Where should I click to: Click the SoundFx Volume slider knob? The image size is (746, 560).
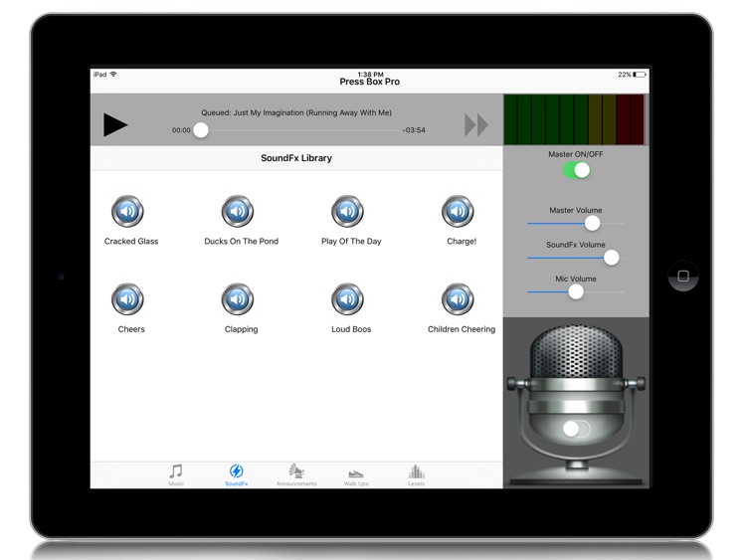pos(611,258)
